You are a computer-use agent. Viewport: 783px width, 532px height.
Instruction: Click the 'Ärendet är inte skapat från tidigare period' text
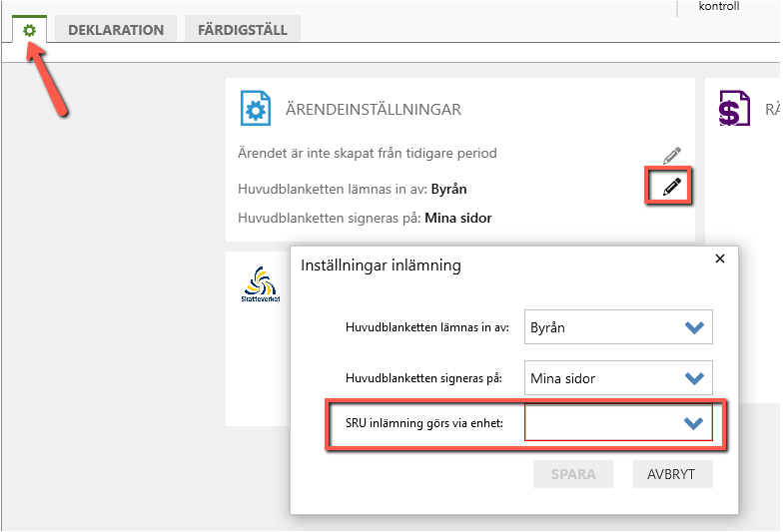(368, 153)
